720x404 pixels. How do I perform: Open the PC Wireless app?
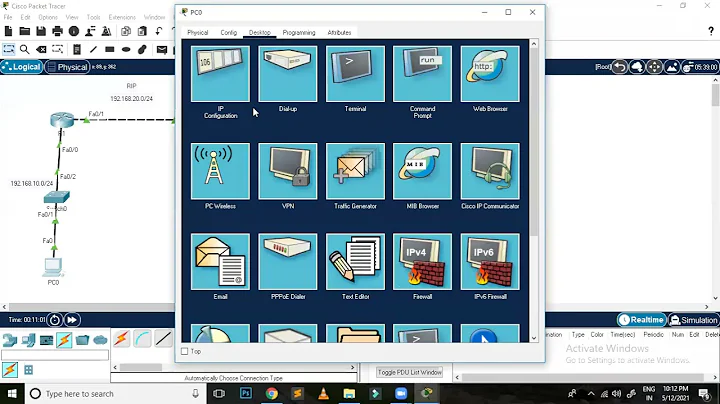coord(220,171)
